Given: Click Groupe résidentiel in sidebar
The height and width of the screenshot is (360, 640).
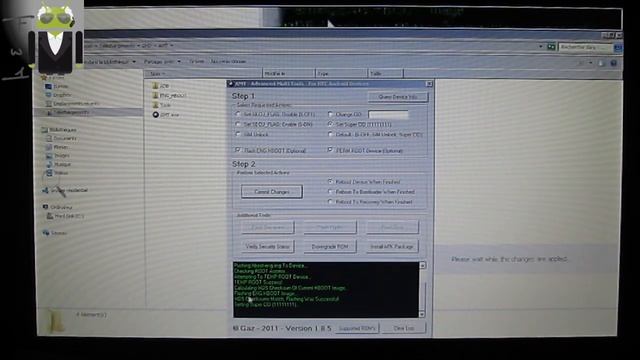Looking at the screenshot, I should click(x=65, y=190).
